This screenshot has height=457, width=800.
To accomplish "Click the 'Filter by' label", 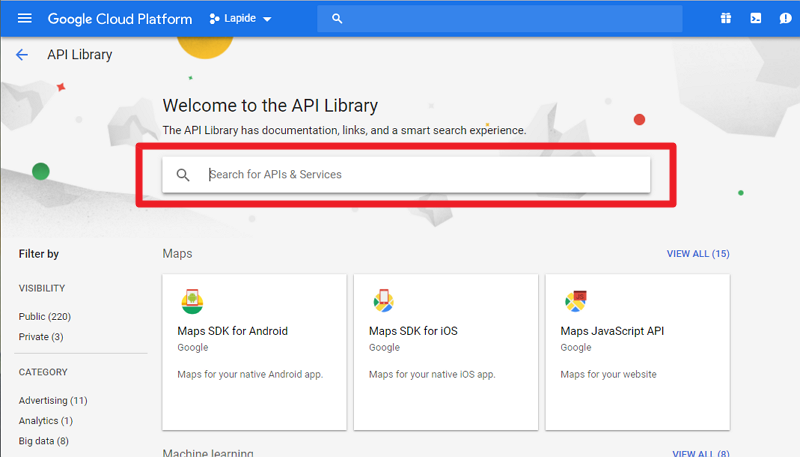I will pos(39,253).
